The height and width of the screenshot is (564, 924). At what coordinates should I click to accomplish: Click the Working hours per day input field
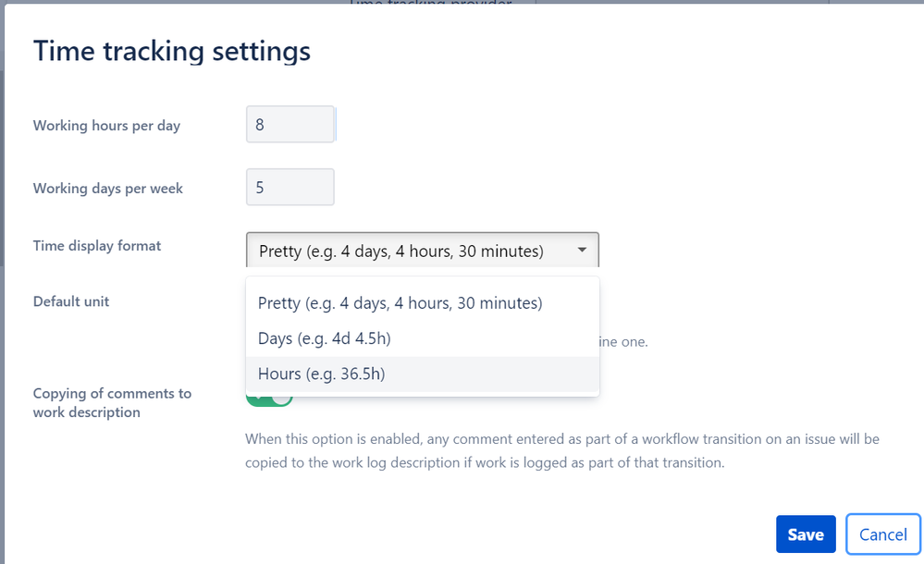[x=290, y=123]
